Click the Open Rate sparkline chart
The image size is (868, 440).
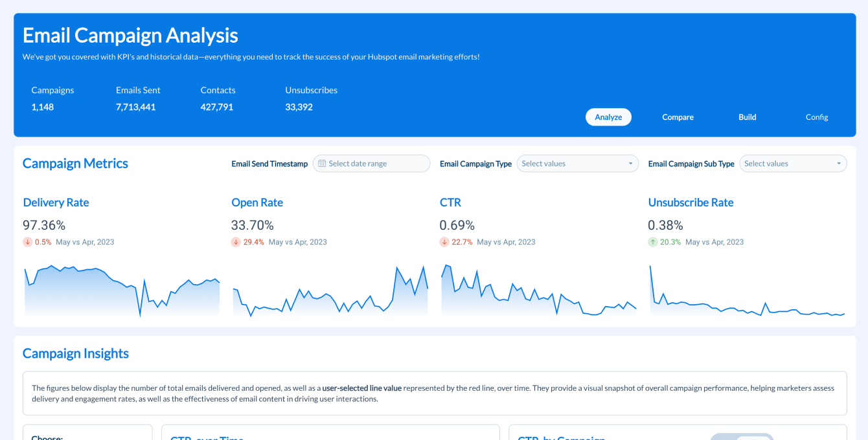(330, 290)
